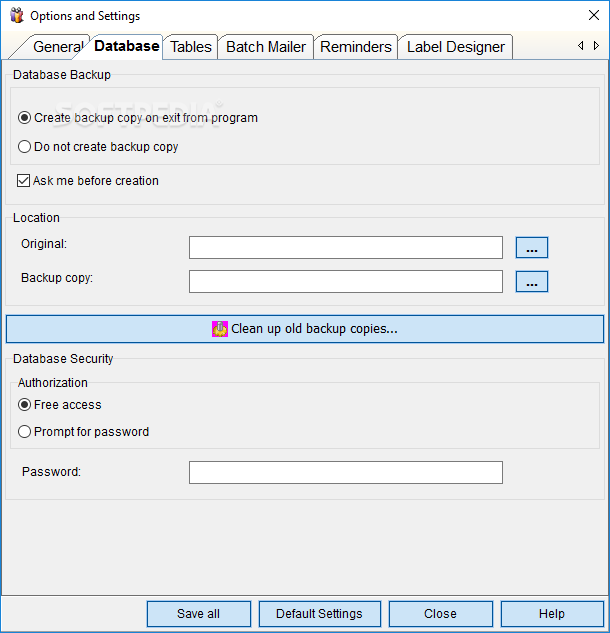Click the Close button at bottom

coord(440,614)
